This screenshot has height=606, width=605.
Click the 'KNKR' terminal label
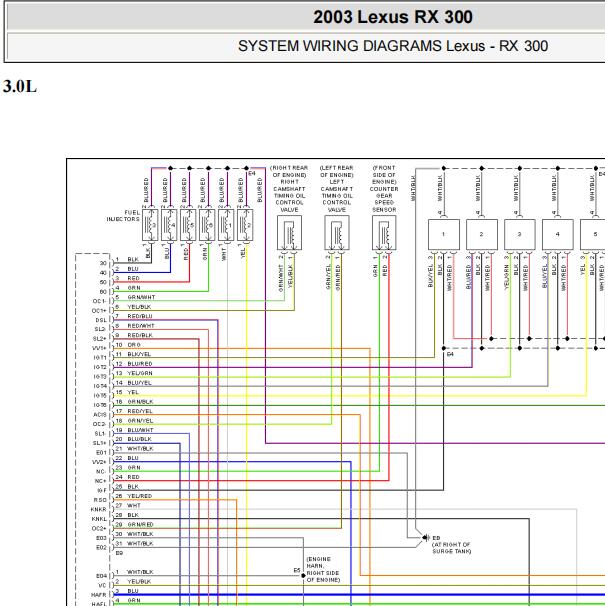99,510
